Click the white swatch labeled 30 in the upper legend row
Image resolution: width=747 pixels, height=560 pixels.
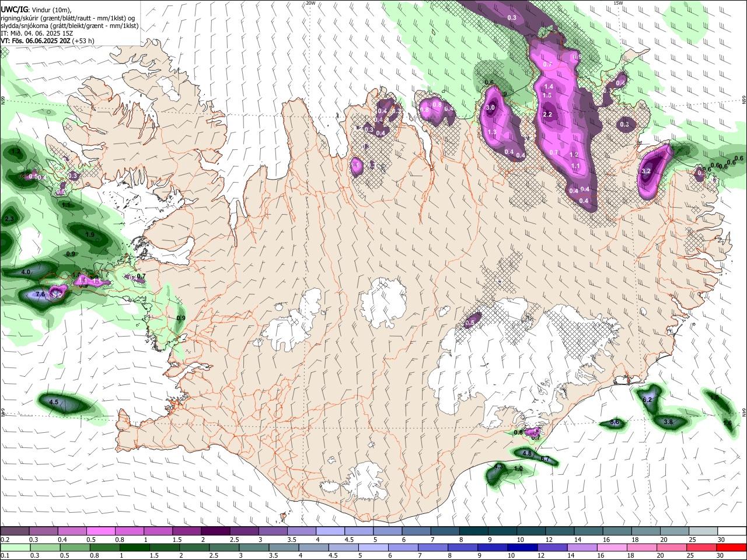click(732, 531)
